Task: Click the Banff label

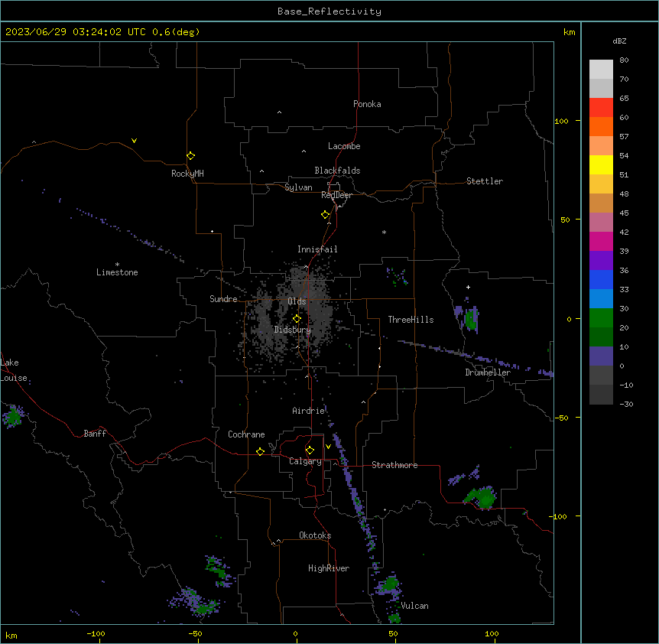Action: pyautogui.click(x=95, y=434)
